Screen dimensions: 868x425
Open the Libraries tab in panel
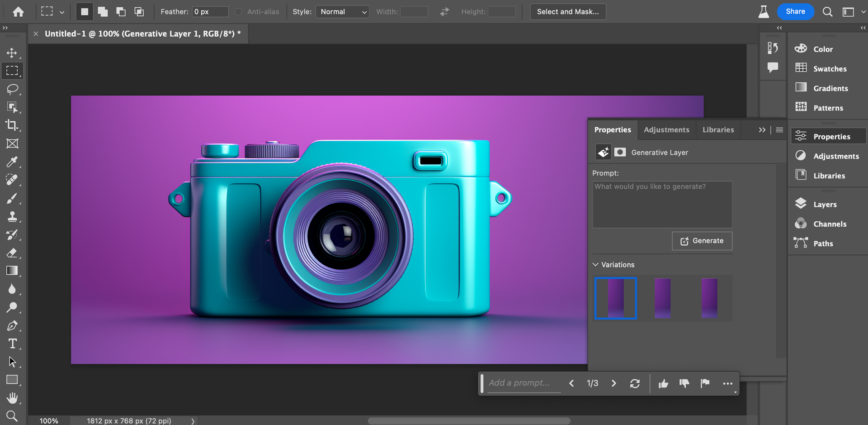(x=718, y=130)
